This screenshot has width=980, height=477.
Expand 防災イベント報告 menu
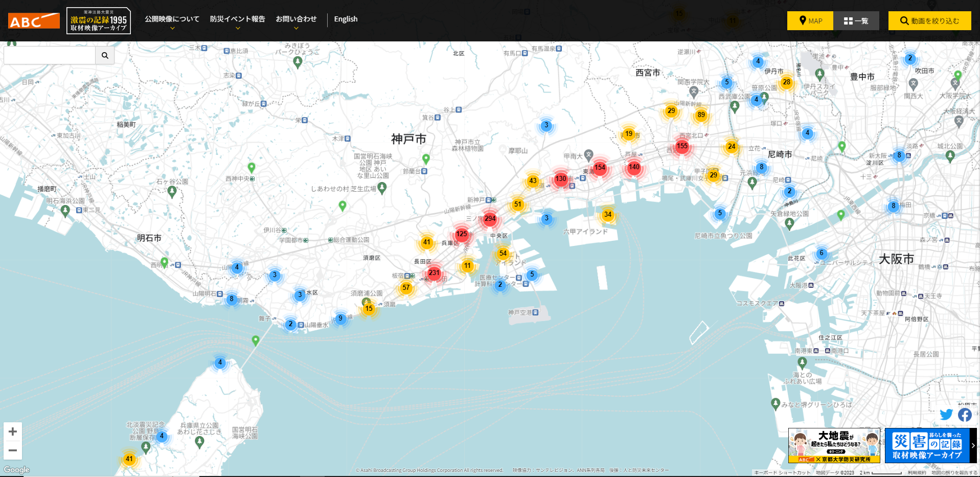pos(237,19)
